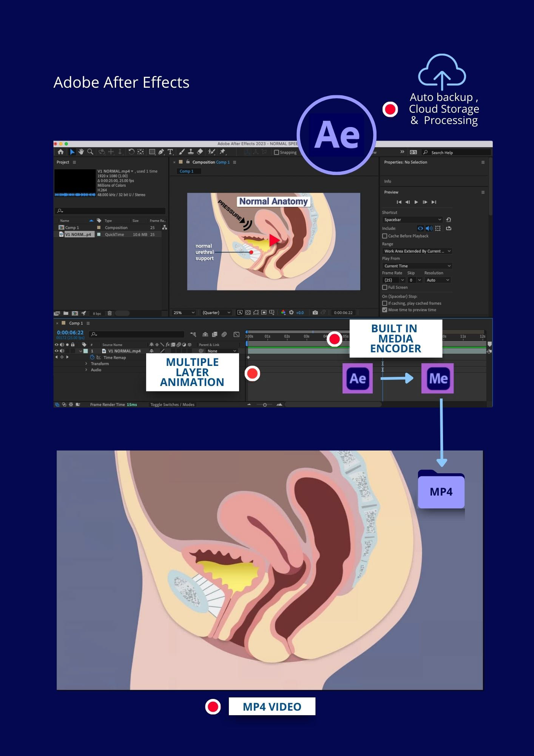This screenshot has height=756, width=534.
Task: Select the Clone Stamp tool
Action: pos(191,152)
